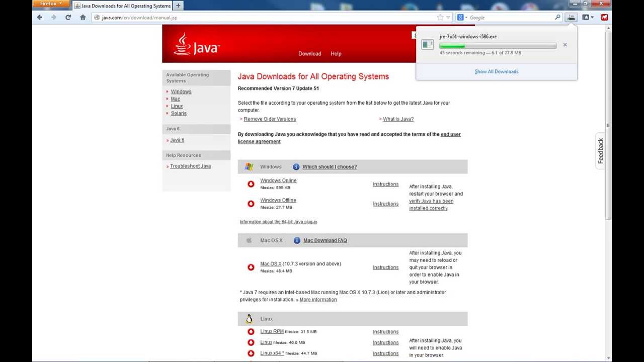Open the Java 6 sidebar link
644x362 pixels.
coord(177,140)
